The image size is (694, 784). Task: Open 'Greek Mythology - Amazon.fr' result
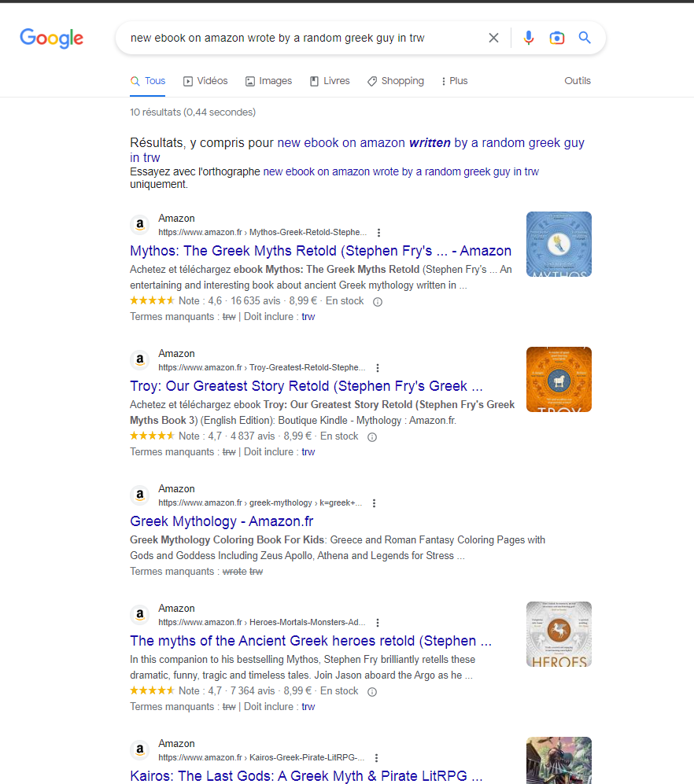222,521
